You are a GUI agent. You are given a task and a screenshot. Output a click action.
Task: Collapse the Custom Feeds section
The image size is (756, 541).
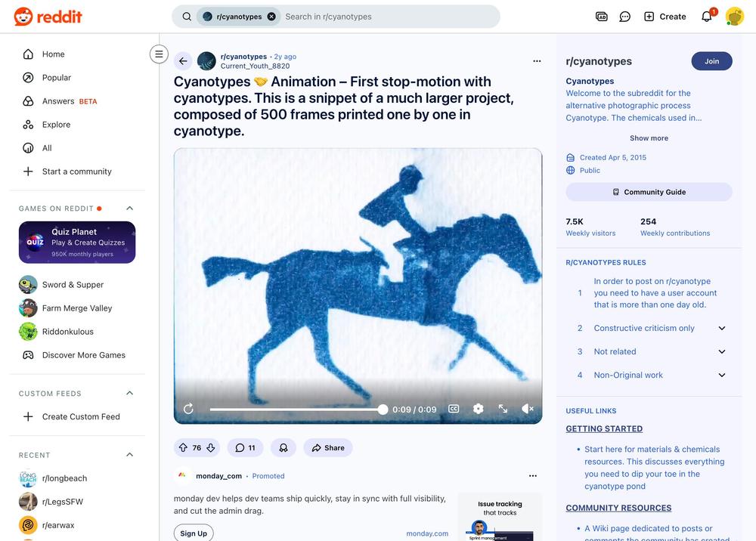tap(129, 394)
